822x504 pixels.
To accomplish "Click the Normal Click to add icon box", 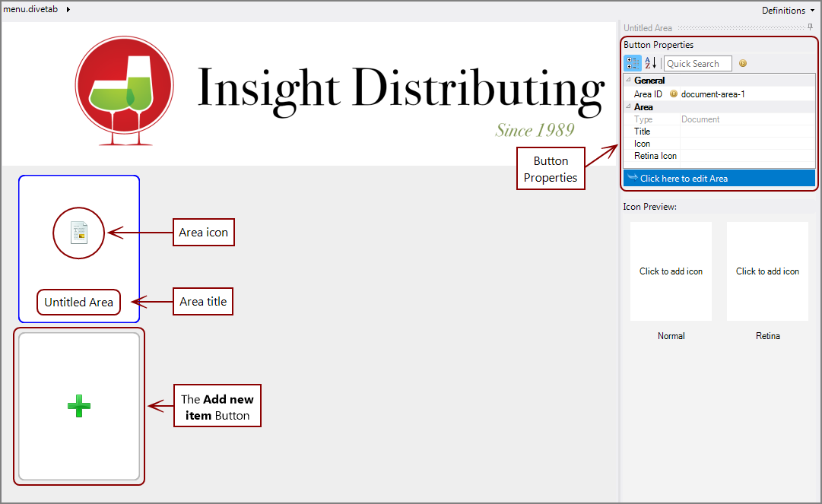I will (x=671, y=271).
